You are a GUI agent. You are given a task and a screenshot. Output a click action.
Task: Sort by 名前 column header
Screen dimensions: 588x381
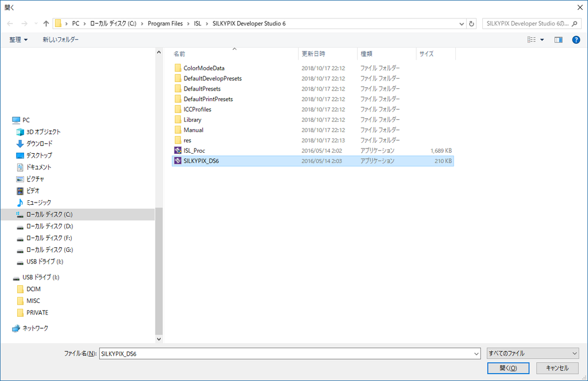(234, 54)
